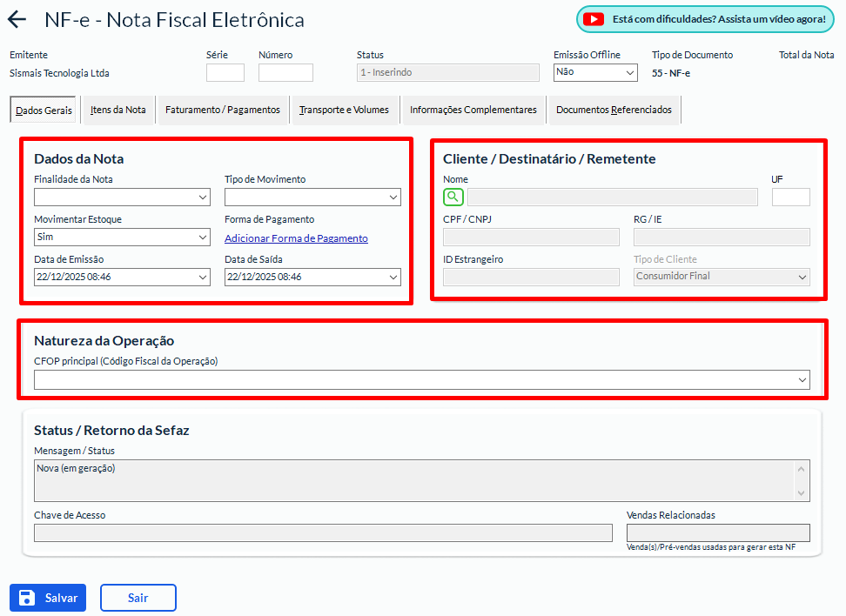
Task: Click the green customer search magnifier icon
Action: click(453, 197)
